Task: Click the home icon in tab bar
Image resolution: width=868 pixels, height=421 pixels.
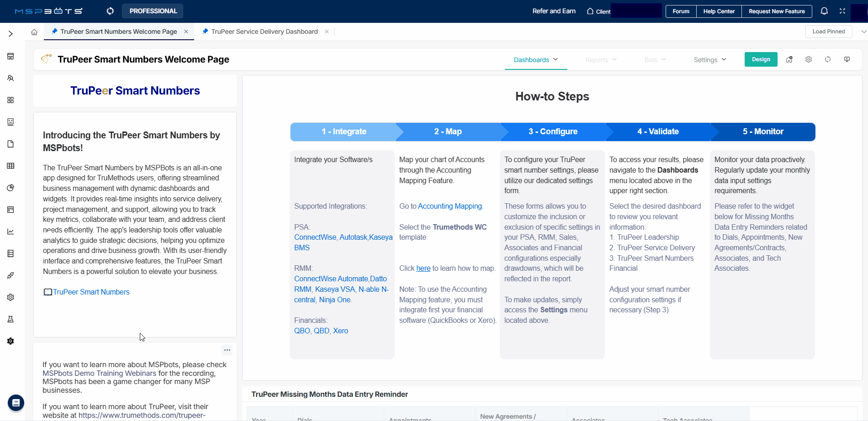Action: 34,32
